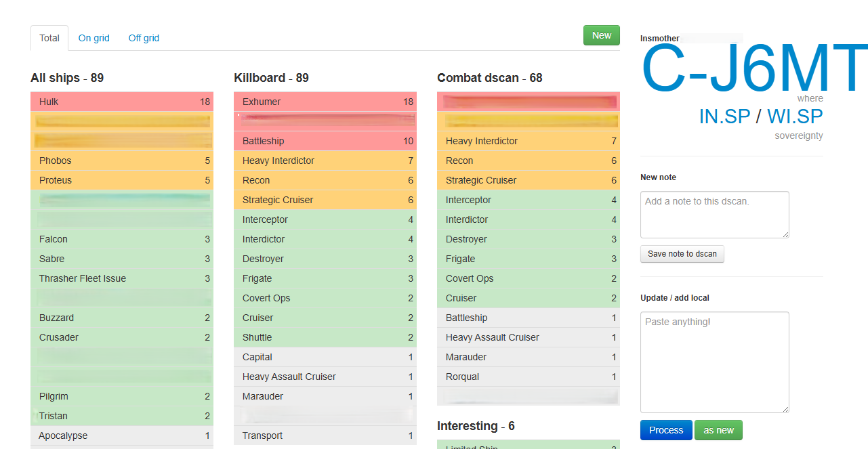868x449 pixels.
Task: Open the C-J6MT system link
Action: [x=753, y=68]
